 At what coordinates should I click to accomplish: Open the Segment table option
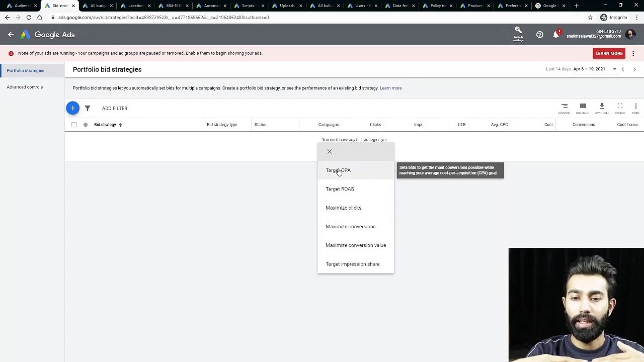(565, 108)
